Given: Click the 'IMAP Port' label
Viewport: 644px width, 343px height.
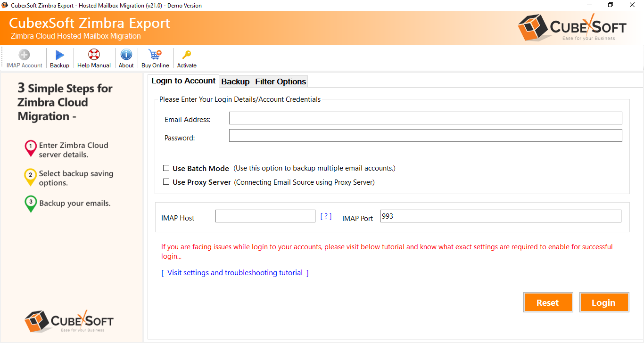Looking at the screenshot, I should (x=358, y=218).
